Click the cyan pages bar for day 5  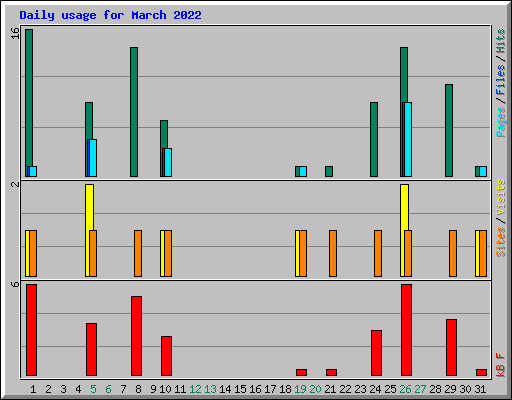click(x=93, y=158)
